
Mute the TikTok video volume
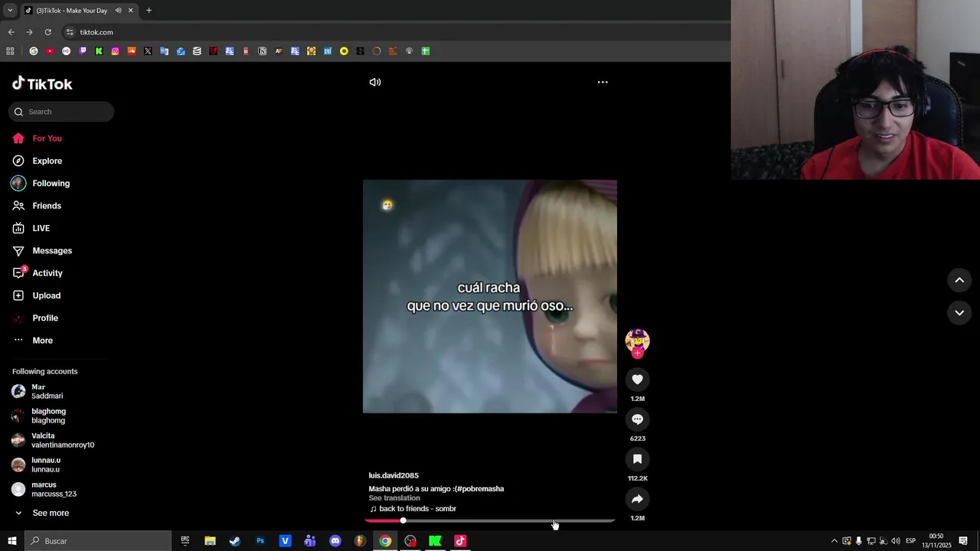375,82
